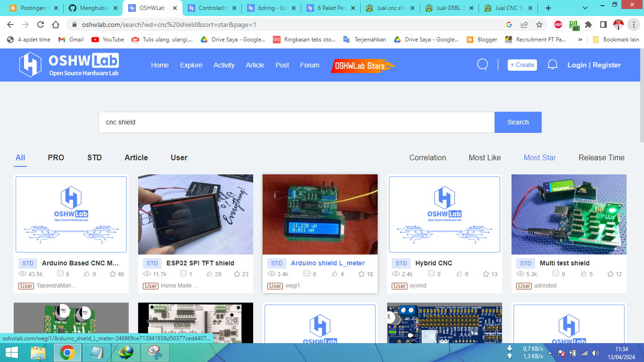Screen dimensions: 644x362
Task: Open Chrome three-dot menu
Action: [x=634, y=25]
